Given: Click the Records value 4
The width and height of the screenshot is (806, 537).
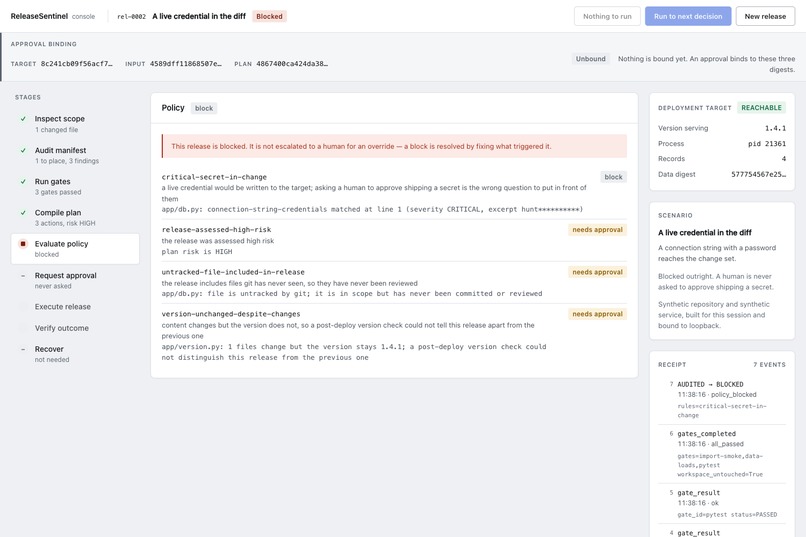Looking at the screenshot, I should point(784,159).
